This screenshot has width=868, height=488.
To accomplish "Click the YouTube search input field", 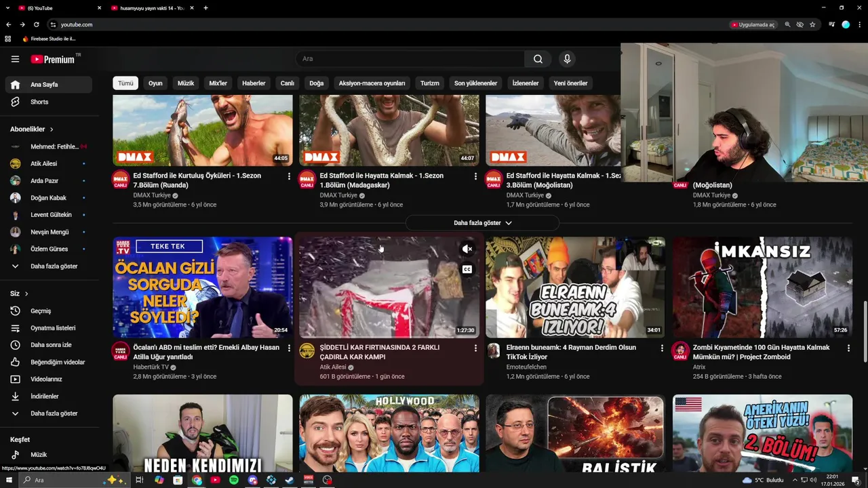I will coord(410,59).
